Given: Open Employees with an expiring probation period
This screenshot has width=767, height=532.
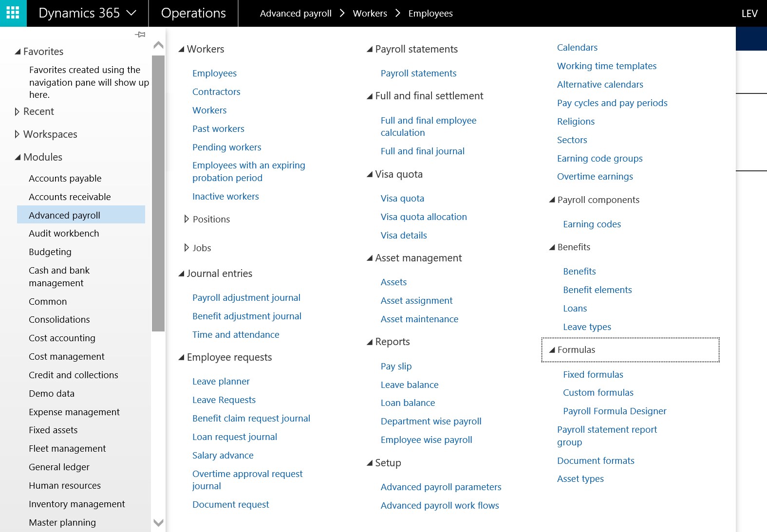Looking at the screenshot, I should [x=248, y=172].
